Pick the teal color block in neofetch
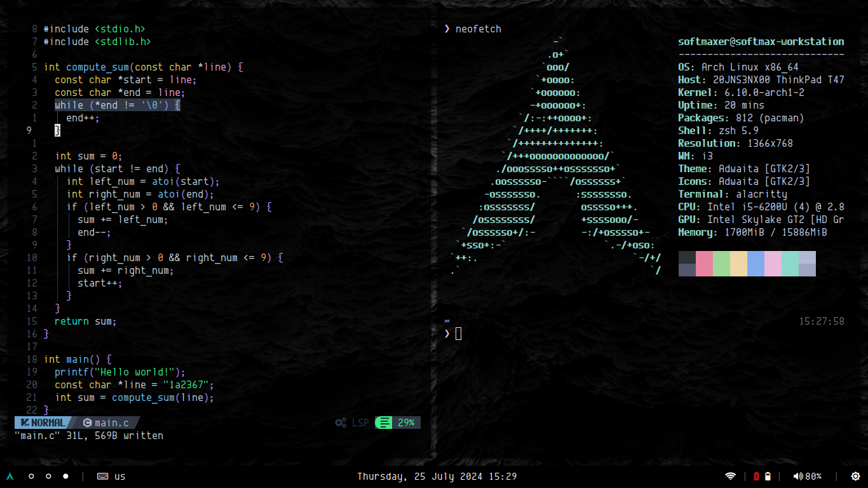The width and height of the screenshot is (868, 488). (x=790, y=264)
